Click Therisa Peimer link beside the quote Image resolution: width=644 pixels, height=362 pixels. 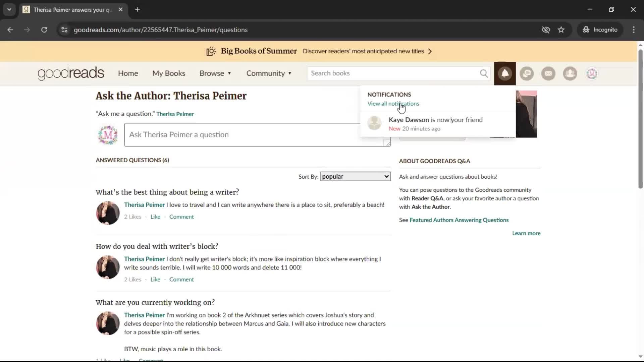tap(175, 114)
